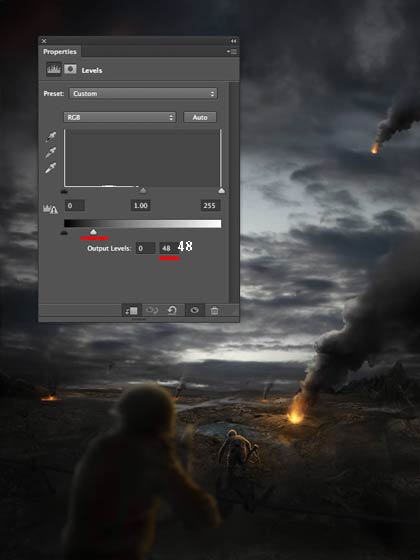Open the RGB channel dropdown
This screenshot has width=420, height=560.
[120, 117]
